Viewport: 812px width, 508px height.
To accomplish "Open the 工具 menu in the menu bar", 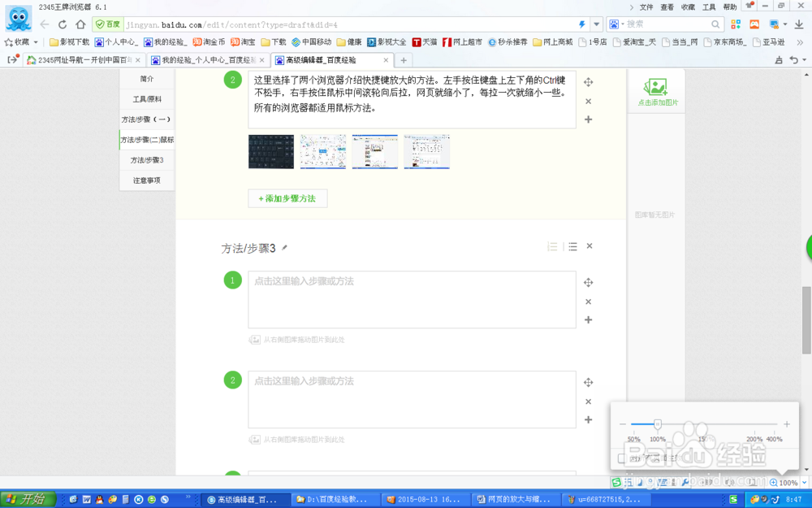I will tap(707, 6).
